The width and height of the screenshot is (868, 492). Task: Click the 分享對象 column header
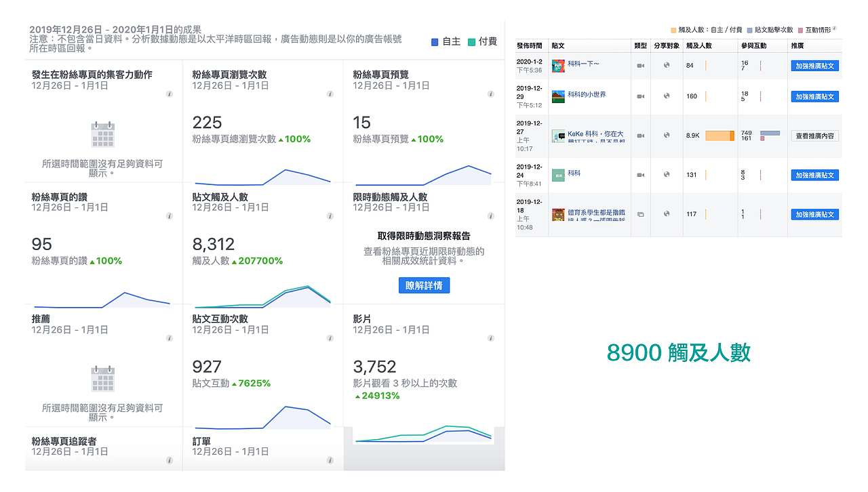click(x=667, y=45)
